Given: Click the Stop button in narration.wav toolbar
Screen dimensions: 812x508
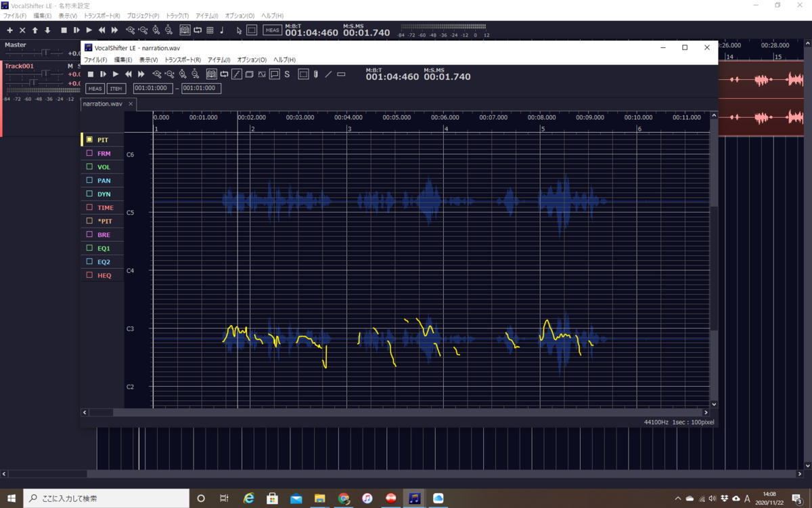Looking at the screenshot, I should click(x=90, y=74).
